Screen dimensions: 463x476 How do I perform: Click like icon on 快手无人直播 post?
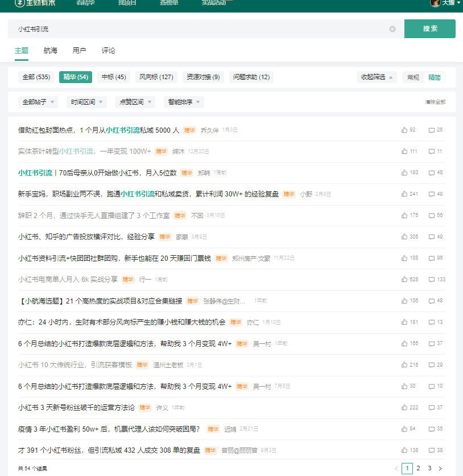tap(404, 215)
